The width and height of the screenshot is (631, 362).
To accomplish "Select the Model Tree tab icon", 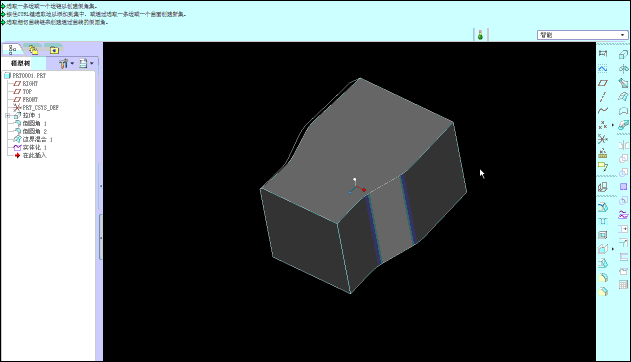I will pyautogui.click(x=12, y=49).
